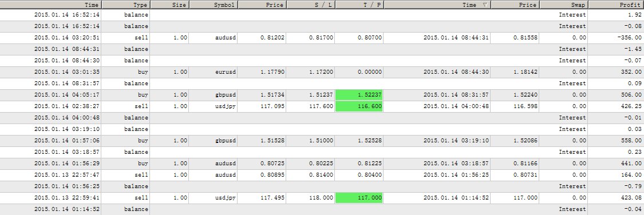
Task: Click the Time header with the sort arrow
Action: (437, 5)
